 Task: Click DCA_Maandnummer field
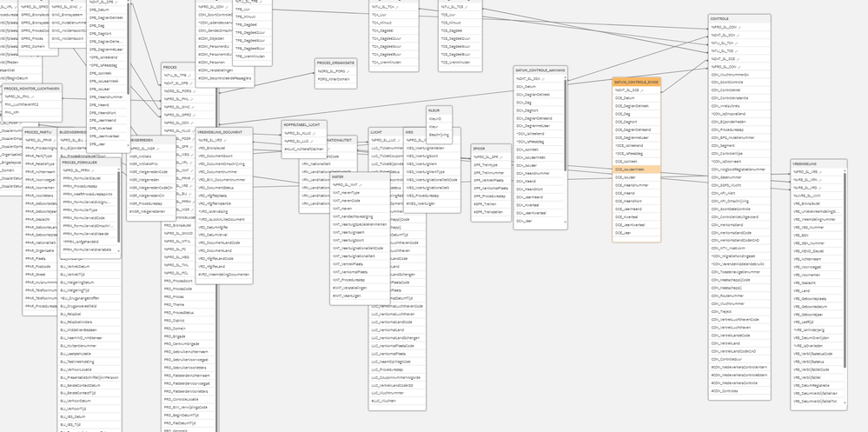point(539,173)
